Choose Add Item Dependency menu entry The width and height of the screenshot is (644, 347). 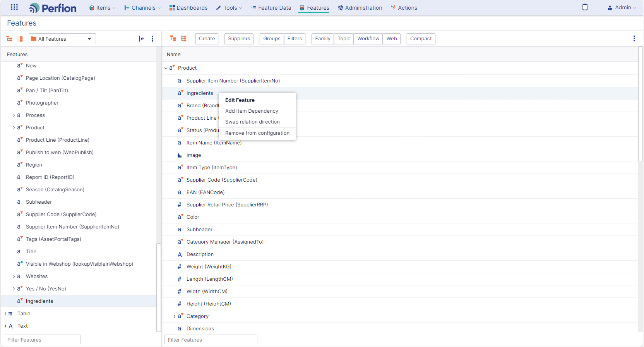point(257,111)
